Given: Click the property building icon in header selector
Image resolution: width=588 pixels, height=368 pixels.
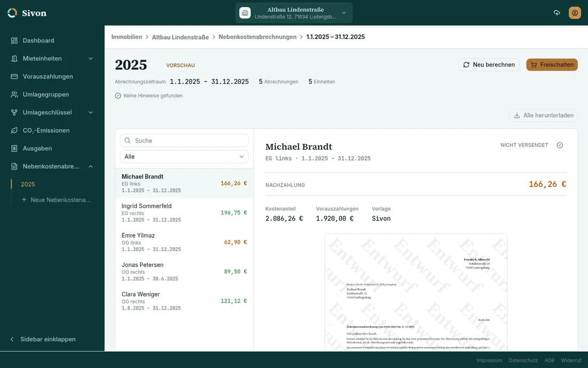Looking at the screenshot, I should 245,13.
